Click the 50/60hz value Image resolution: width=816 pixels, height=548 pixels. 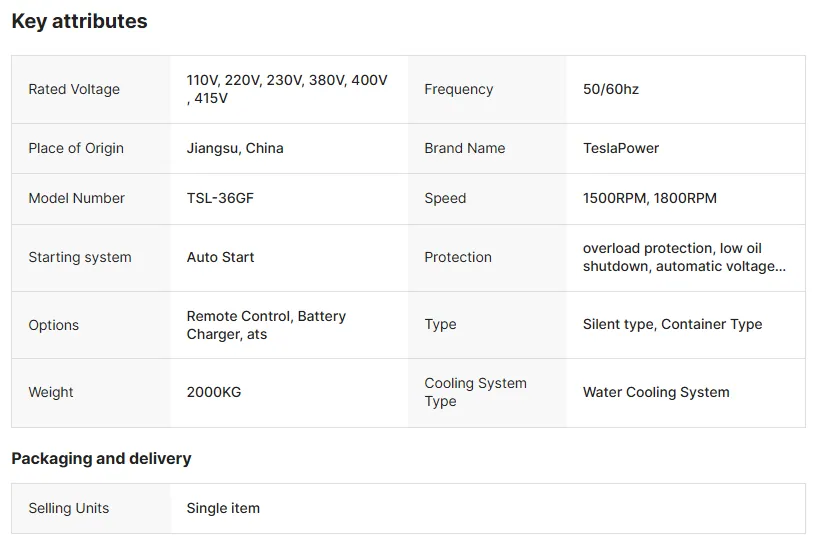click(x=610, y=90)
